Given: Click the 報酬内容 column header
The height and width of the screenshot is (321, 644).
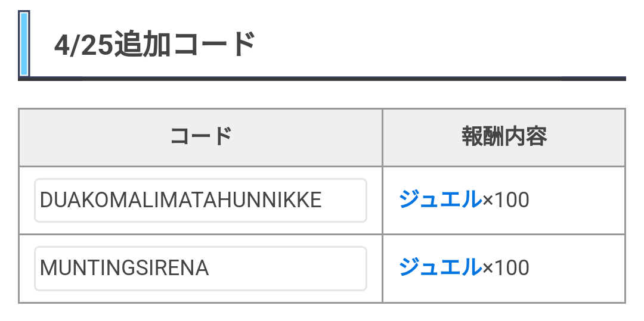Looking at the screenshot, I should 504,136.
